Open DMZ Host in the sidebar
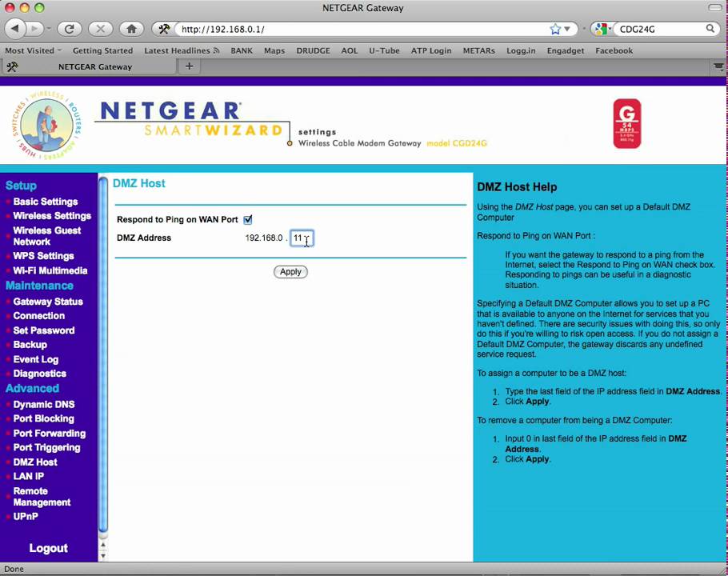 (x=35, y=462)
